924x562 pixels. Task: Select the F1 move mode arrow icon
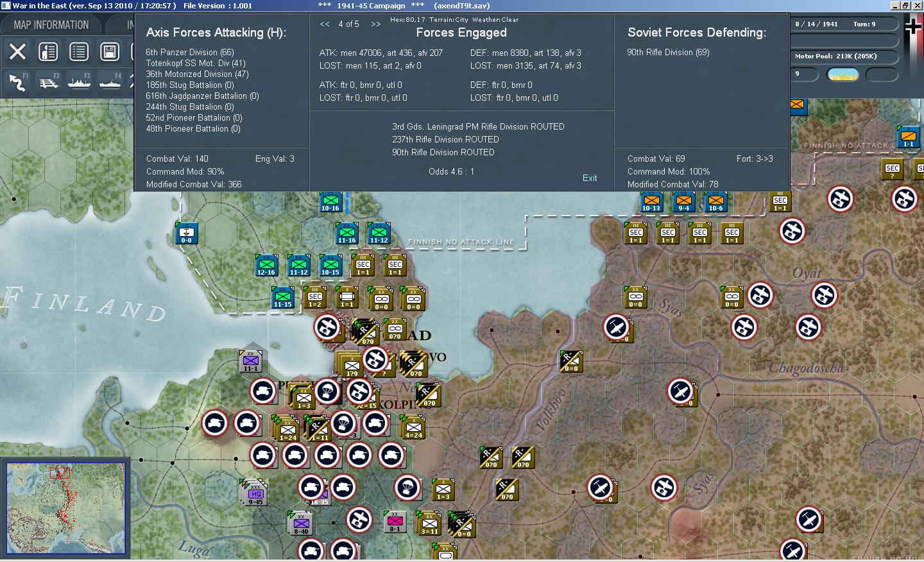click(17, 81)
